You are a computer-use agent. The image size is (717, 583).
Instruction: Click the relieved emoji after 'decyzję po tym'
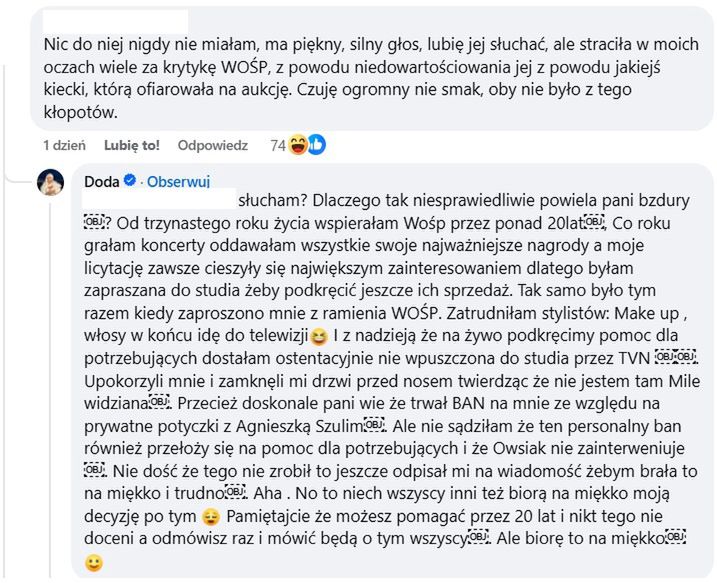pos(210,517)
